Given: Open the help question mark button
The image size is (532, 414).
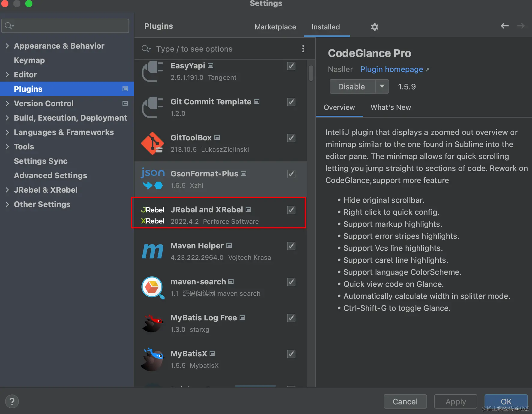Looking at the screenshot, I should pos(12,401).
